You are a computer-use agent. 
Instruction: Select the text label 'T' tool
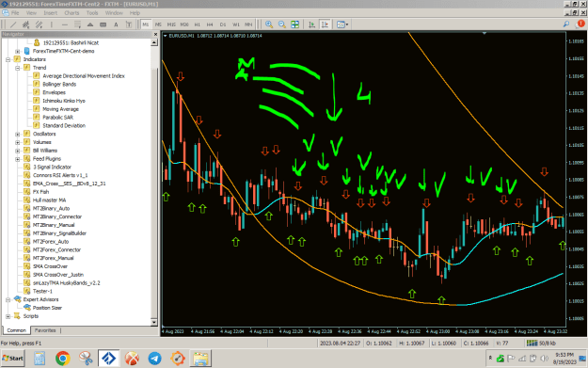click(x=129, y=24)
